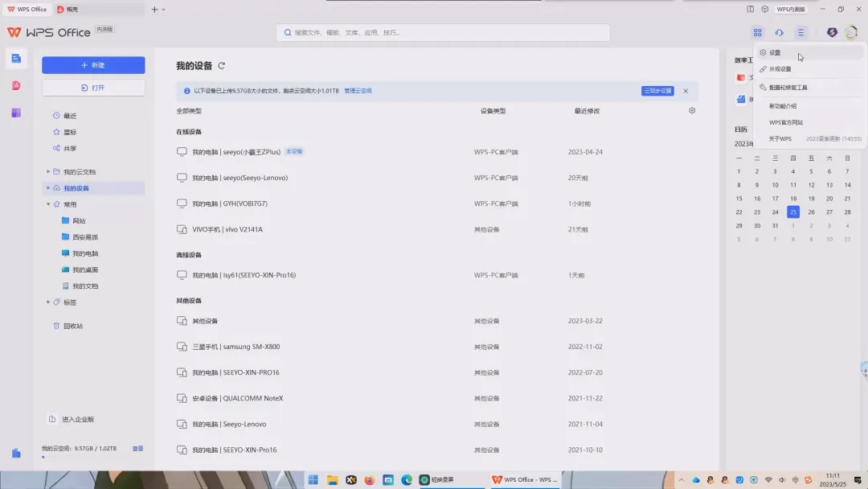
Task: Open offline device lsy61(SEEYO-XIN-Pro16)
Action: (436, 275)
